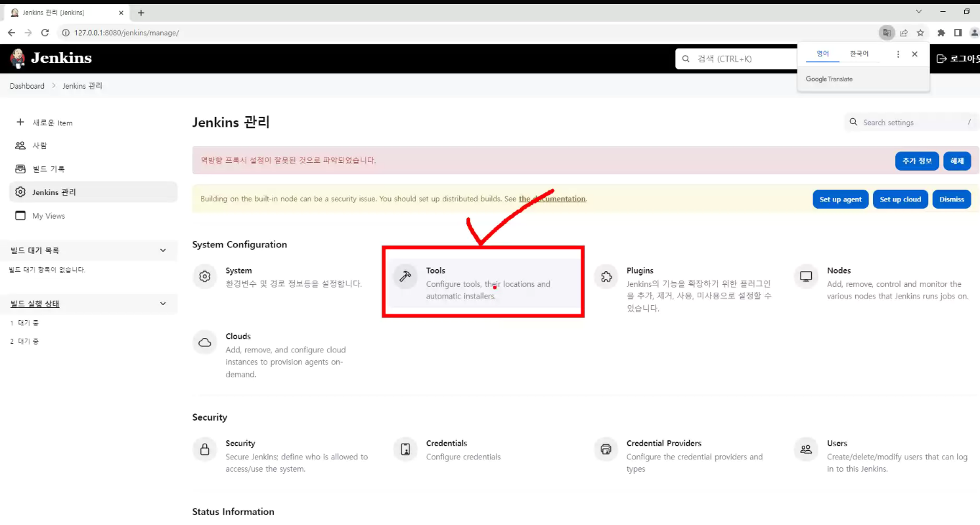Open the Credential Providers title link
980x525 pixels.
(664, 443)
